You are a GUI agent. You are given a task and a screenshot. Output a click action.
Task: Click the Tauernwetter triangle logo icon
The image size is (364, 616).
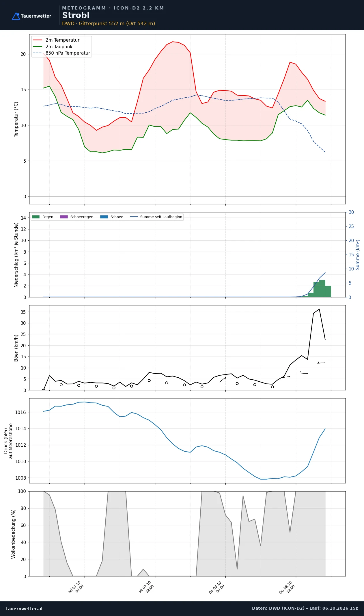click(x=16, y=16)
